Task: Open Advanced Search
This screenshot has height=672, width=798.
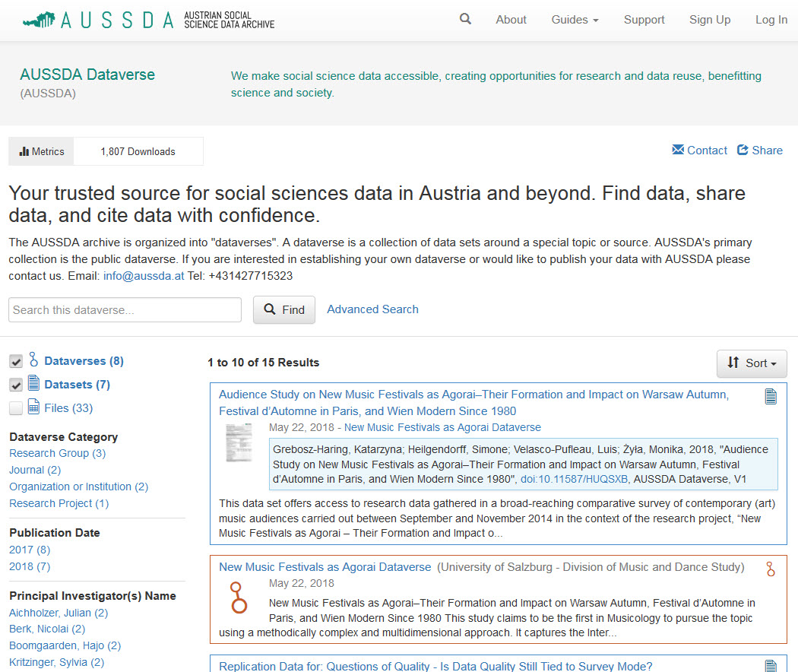Action: click(372, 309)
